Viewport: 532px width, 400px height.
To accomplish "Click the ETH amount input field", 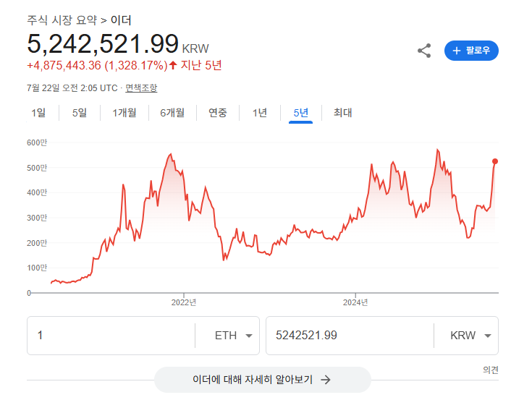I will pyautogui.click(x=109, y=336).
